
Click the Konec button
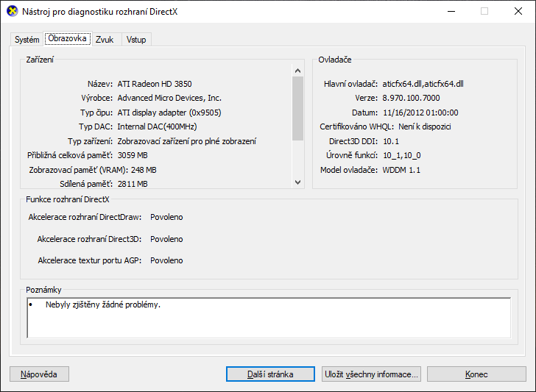476,374
